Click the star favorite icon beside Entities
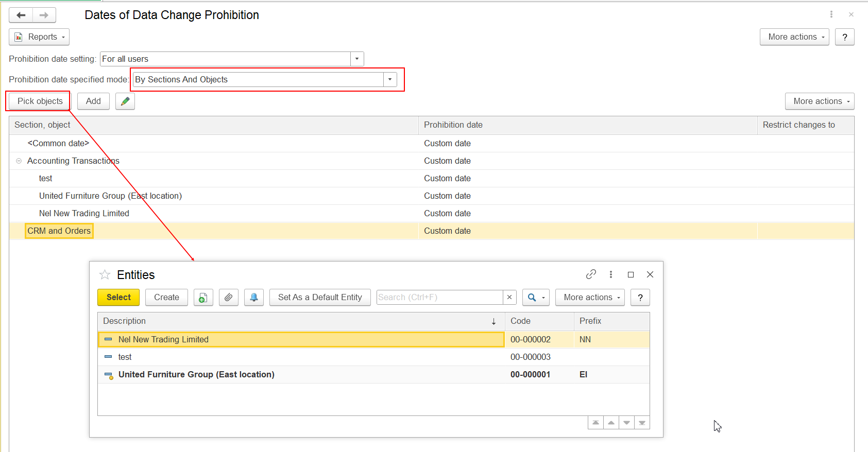Image resolution: width=868 pixels, height=452 pixels. (105, 275)
